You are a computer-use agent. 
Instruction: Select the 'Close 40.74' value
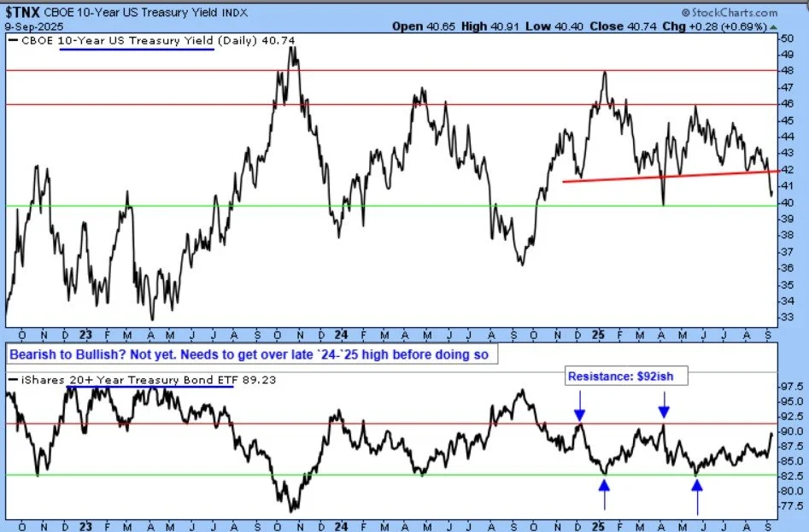click(x=623, y=26)
